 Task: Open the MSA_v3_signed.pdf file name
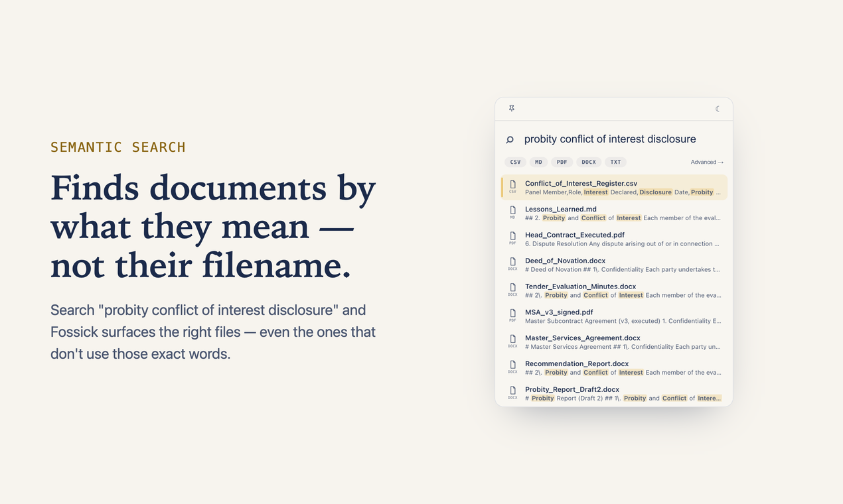[559, 312]
